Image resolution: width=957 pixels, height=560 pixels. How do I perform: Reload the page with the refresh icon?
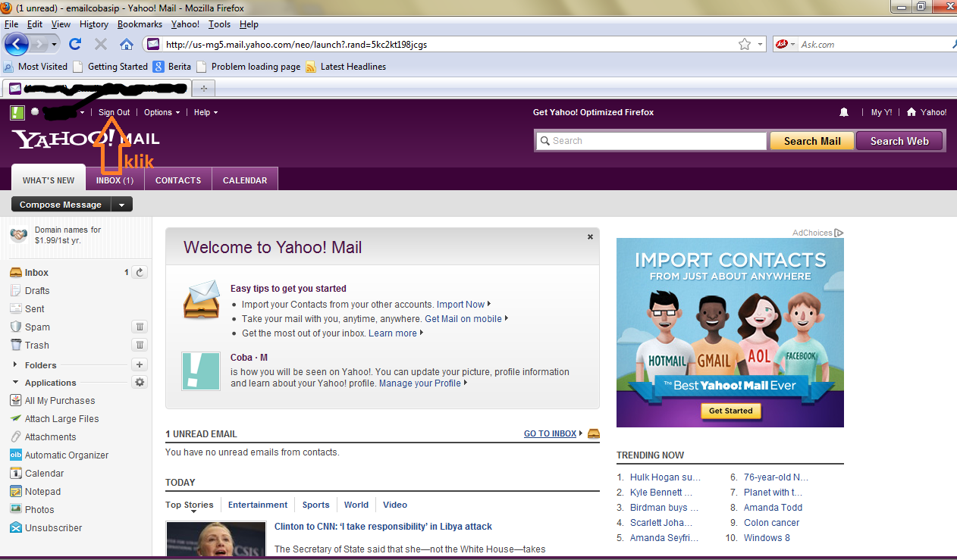pos(74,44)
